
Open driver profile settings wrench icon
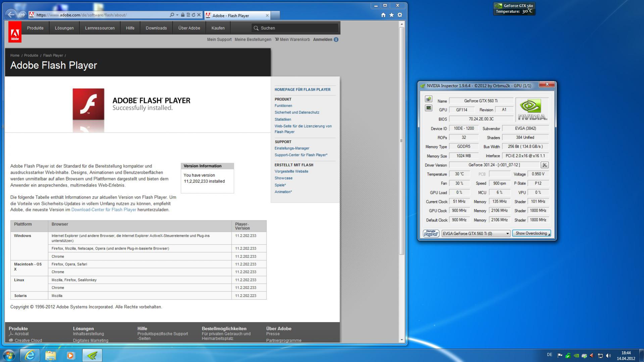pyautogui.click(x=544, y=165)
